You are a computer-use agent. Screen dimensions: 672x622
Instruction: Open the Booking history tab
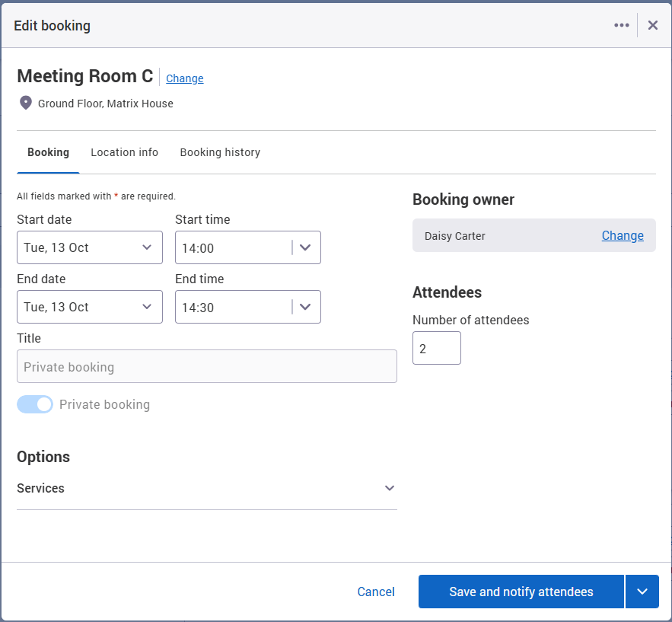[x=220, y=152]
